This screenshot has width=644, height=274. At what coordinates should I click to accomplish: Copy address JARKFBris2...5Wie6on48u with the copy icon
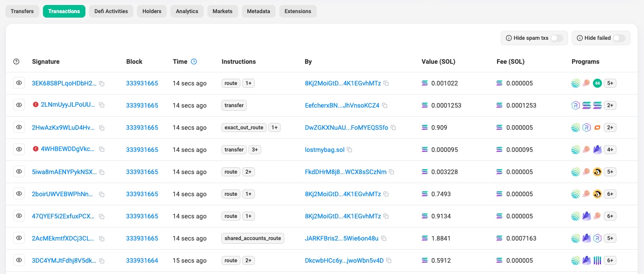point(384,239)
